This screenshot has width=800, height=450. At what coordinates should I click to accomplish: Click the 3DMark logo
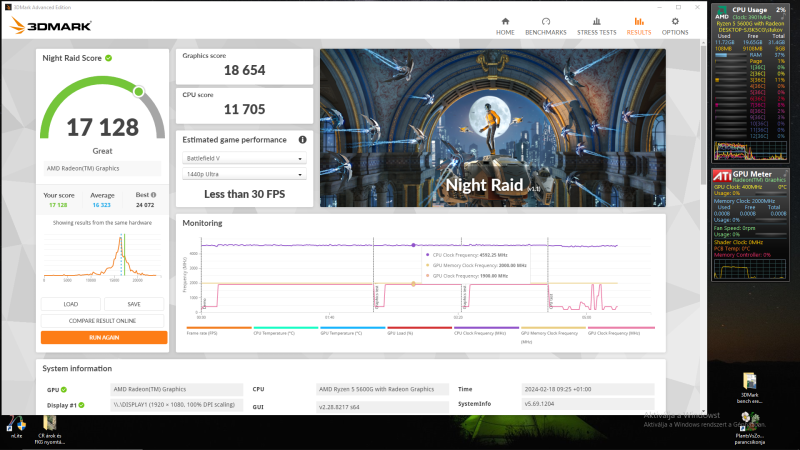point(51,26)
